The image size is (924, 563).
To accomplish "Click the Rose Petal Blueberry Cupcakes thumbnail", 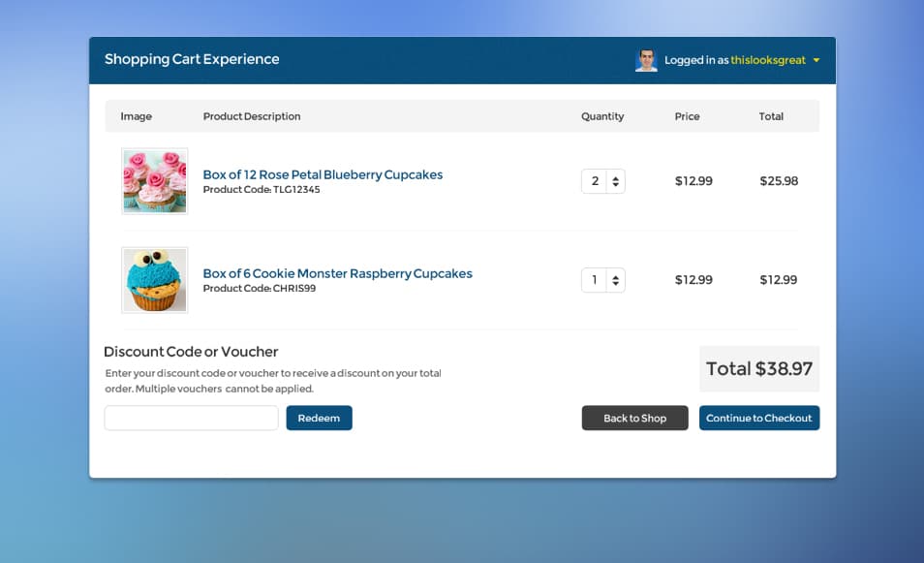I will (x=155, y=181).
